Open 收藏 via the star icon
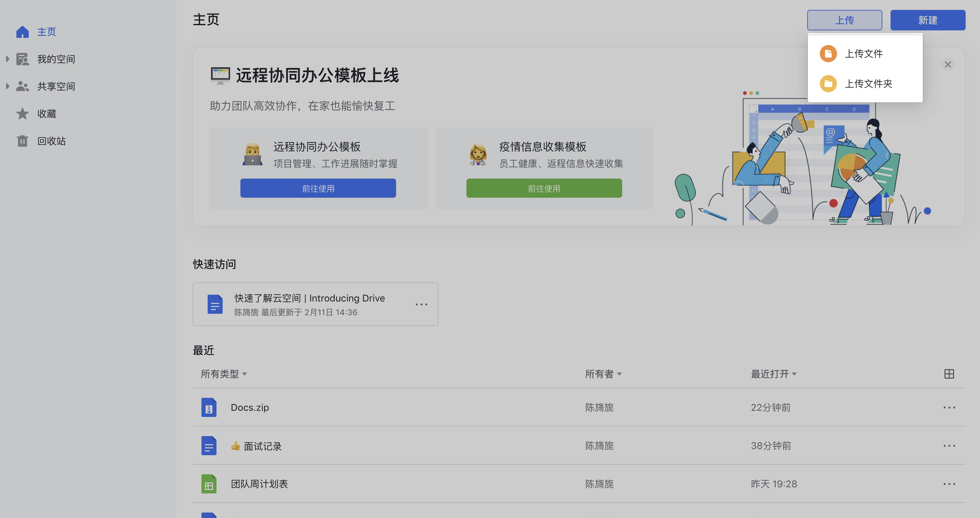 (23, 113)
